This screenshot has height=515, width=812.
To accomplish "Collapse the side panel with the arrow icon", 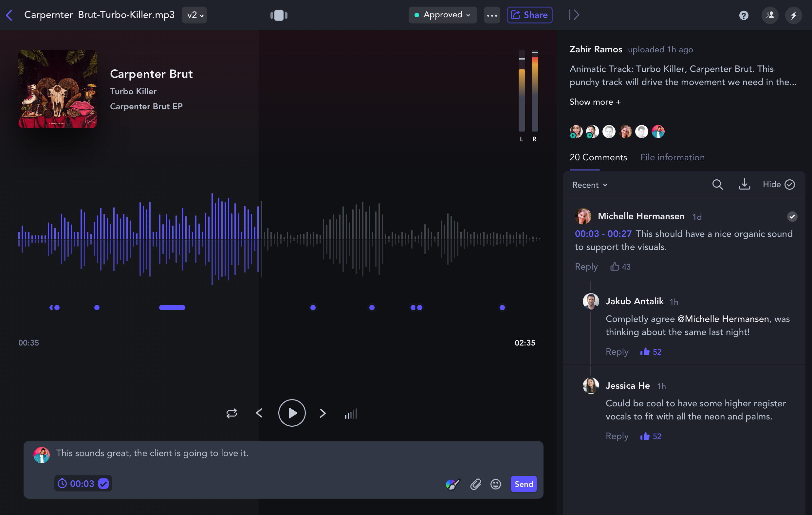I will pos(574,15).
